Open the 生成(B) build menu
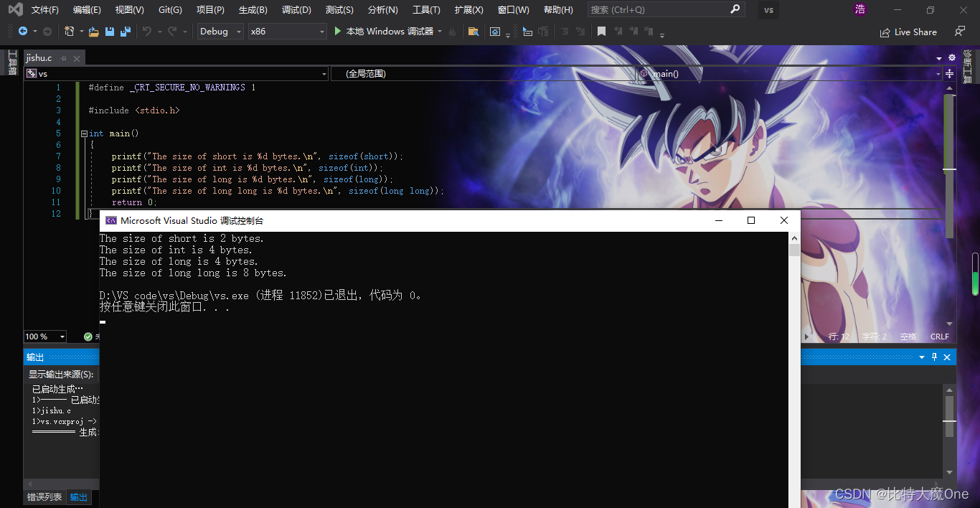 click(x=253, y=10)
